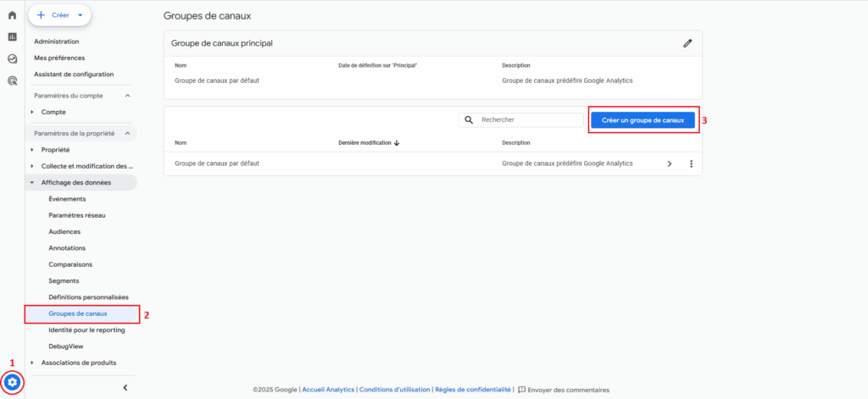Select Audiences in the sidebar
Image resolution: width=868 pixels, height=399 pixels.
(x=64, y=231)
